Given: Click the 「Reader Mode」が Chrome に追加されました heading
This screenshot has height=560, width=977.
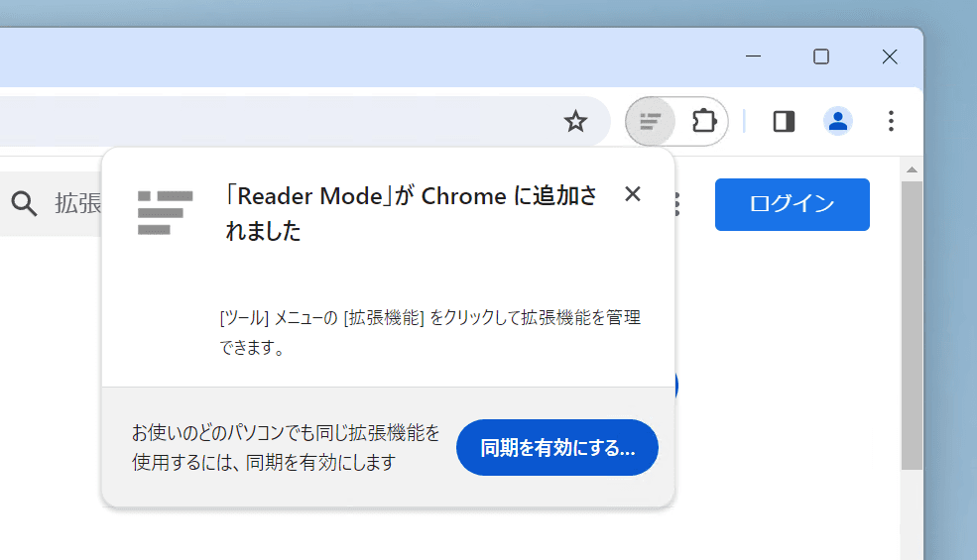Looking at the screenshot, I should 411,213.
